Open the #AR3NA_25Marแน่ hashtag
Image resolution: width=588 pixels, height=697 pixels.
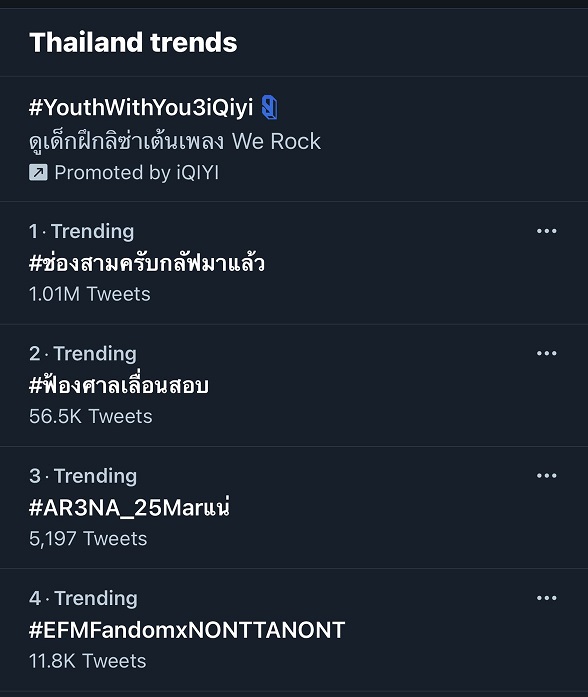[129, 507]
